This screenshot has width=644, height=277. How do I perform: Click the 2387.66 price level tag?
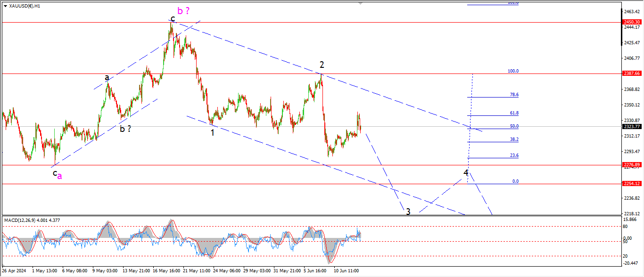pos(631,73)
